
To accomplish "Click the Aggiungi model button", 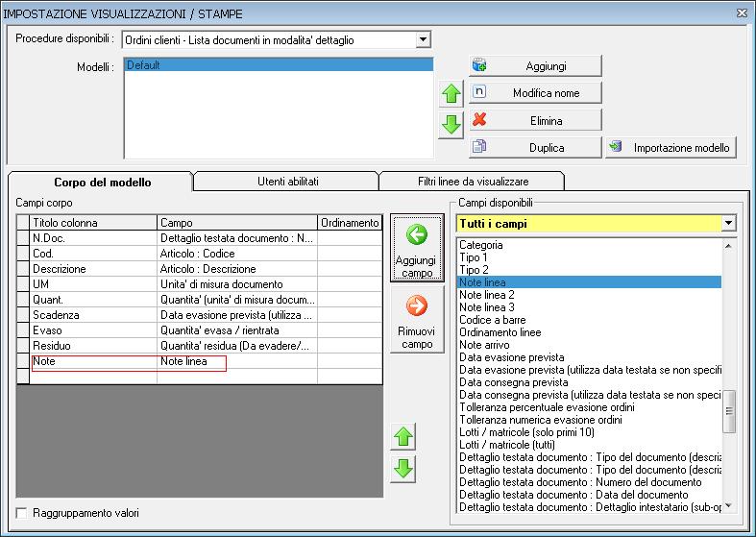I will point(535,65).
